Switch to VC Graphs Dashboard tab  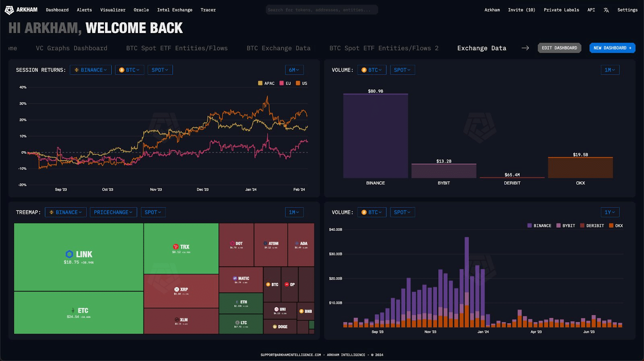72,48
